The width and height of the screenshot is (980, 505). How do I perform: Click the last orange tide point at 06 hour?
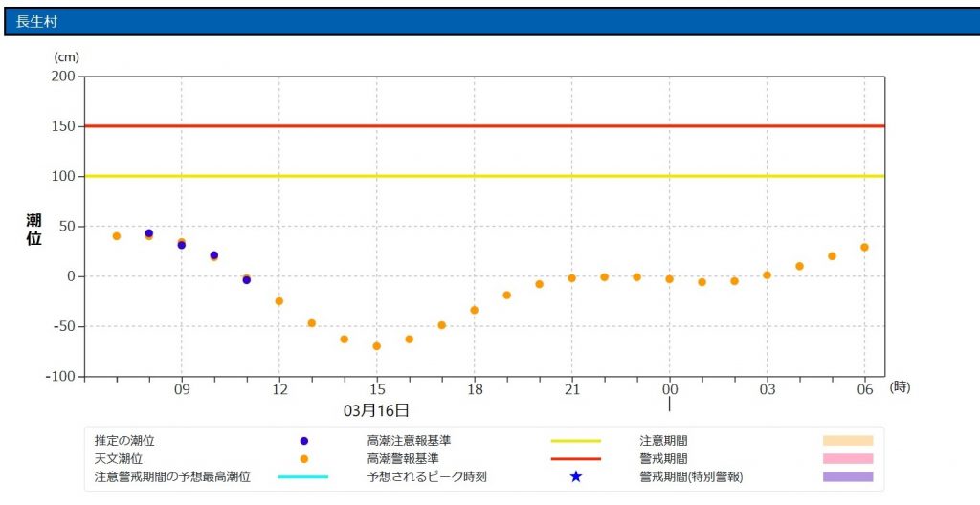864,247
